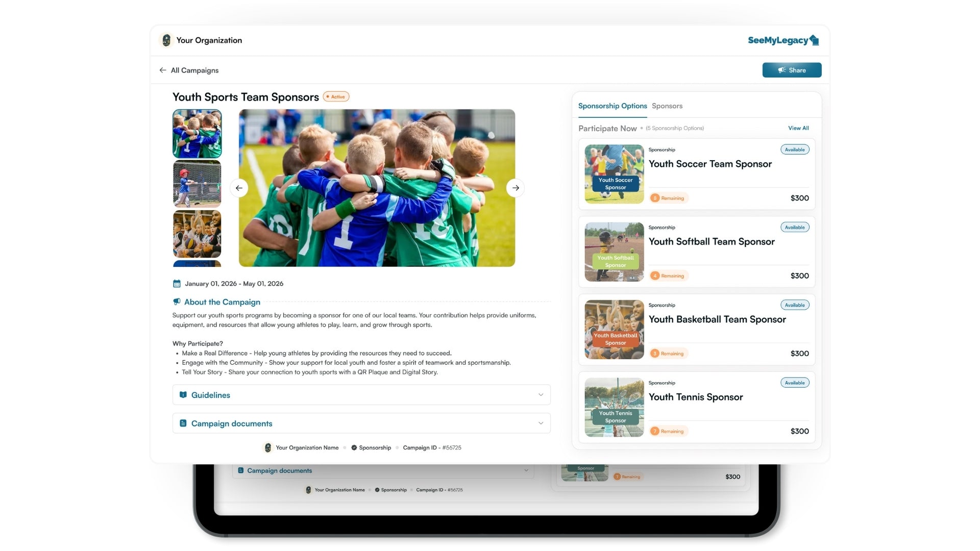
Task: Click the Sponsorship verified icon in footer
Action: click(354, 448)
